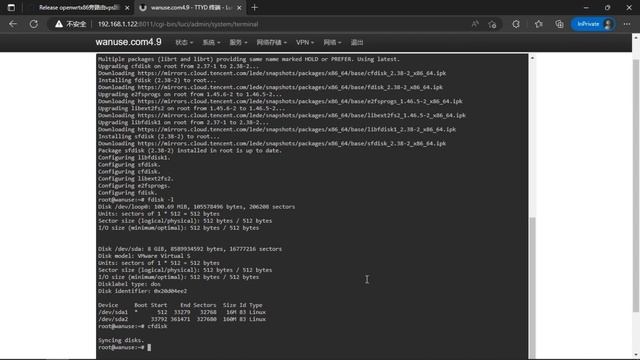Screen dimensions: 640x360
Task: Expand the 系统 dropdown menu
Action: tap(211, 42)
